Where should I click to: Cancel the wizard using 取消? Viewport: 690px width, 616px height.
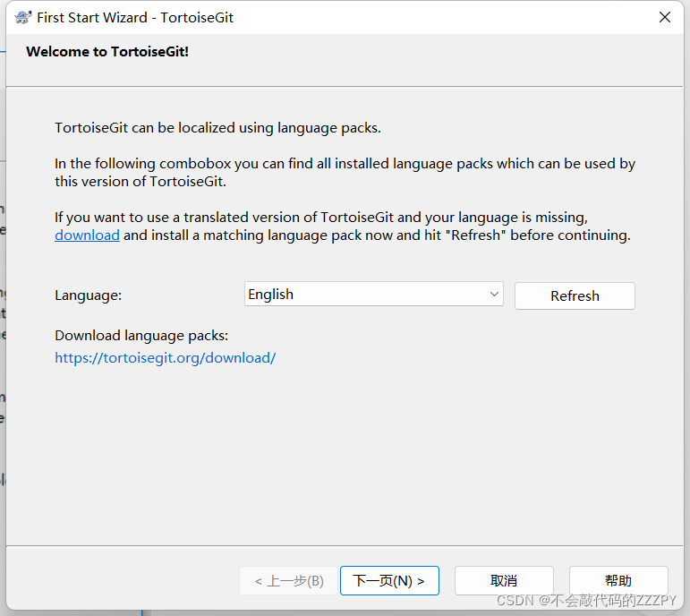504,581
